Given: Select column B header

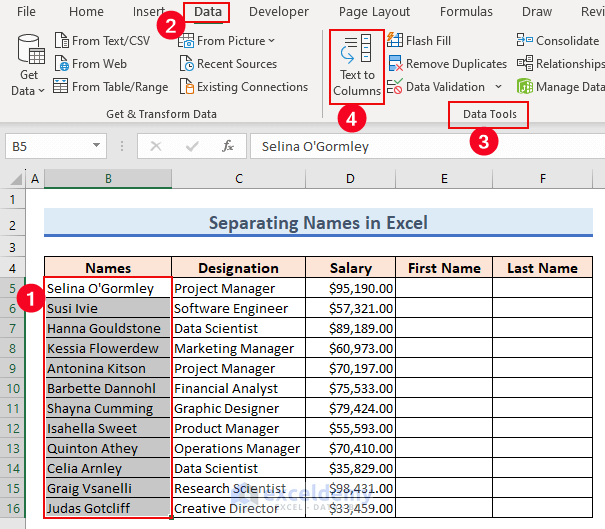Looking at the screenshot, I should pos(108,179).
